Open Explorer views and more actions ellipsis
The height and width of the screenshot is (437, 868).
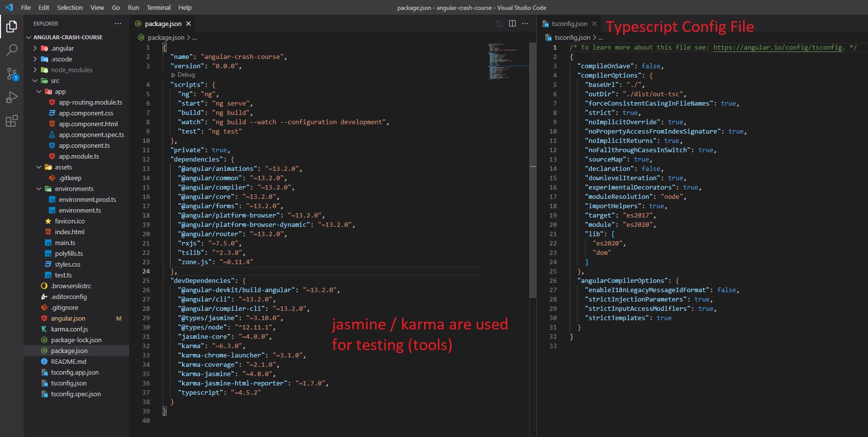click(x=118, y=24)
